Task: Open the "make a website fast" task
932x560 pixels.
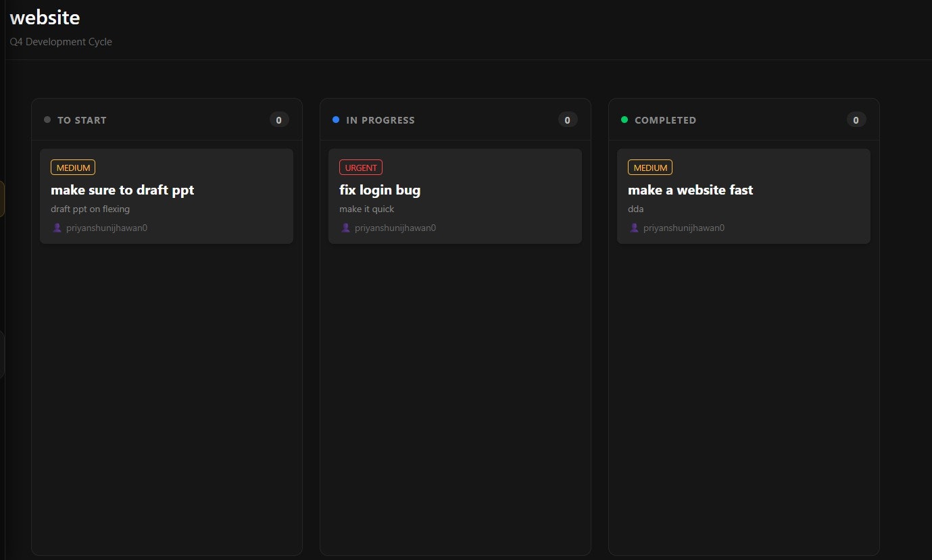Action: tap(690, 190)
